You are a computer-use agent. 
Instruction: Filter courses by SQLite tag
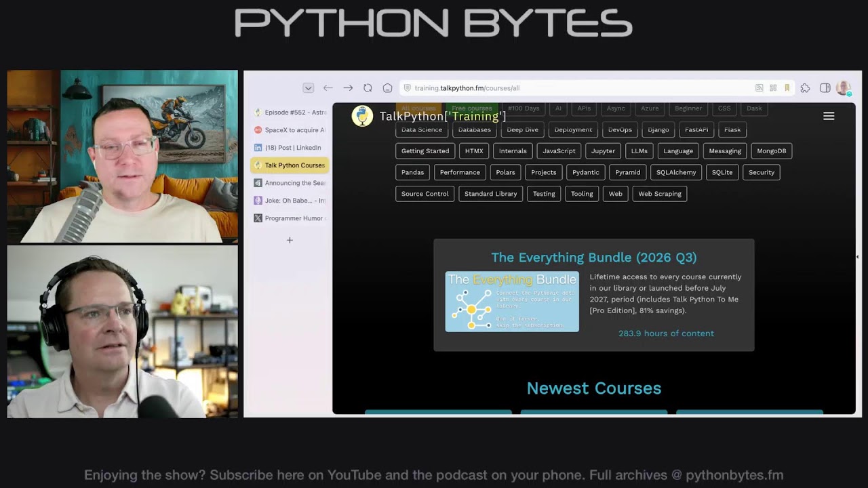tap(722, 172)
